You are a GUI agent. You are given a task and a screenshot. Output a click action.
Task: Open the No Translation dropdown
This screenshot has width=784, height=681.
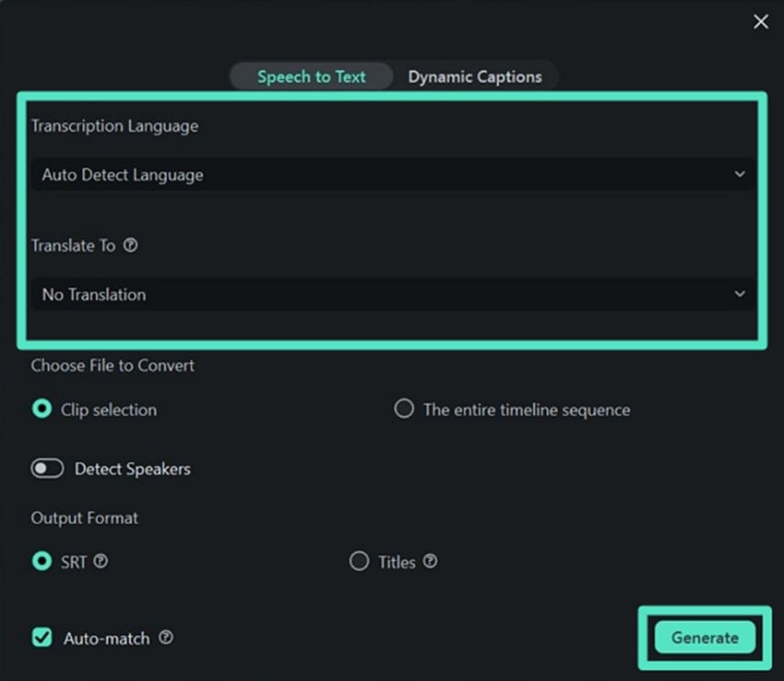(x=393, y=294)
